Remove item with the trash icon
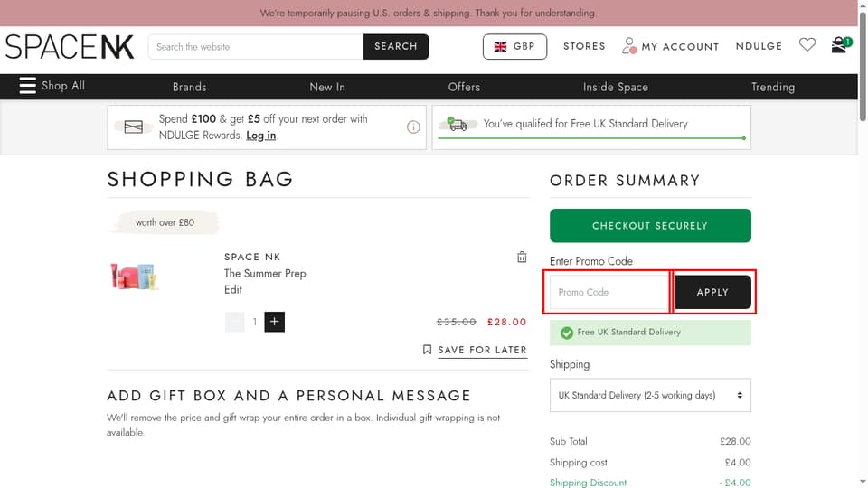 [522, 258]
